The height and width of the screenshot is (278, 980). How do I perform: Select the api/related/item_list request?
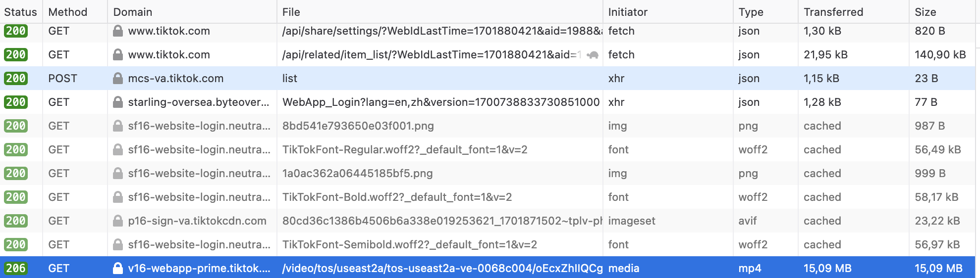[x=488, y=54]
